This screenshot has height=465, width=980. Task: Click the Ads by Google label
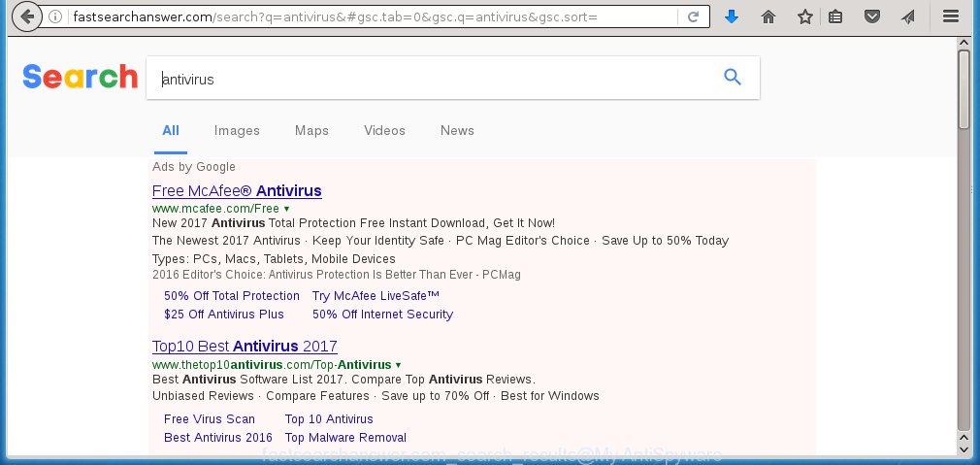click(x=194, y=167)
